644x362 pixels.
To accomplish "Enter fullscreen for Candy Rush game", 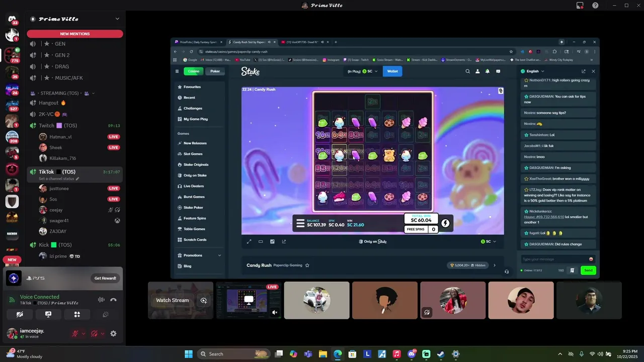I will pyautogui.click(x=249, y=241).
